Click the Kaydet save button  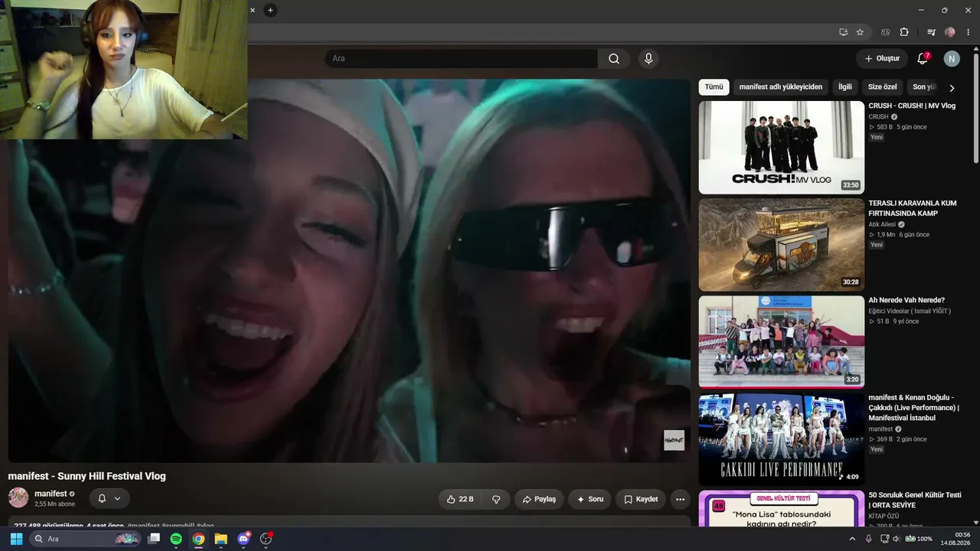tap(641, 499)
